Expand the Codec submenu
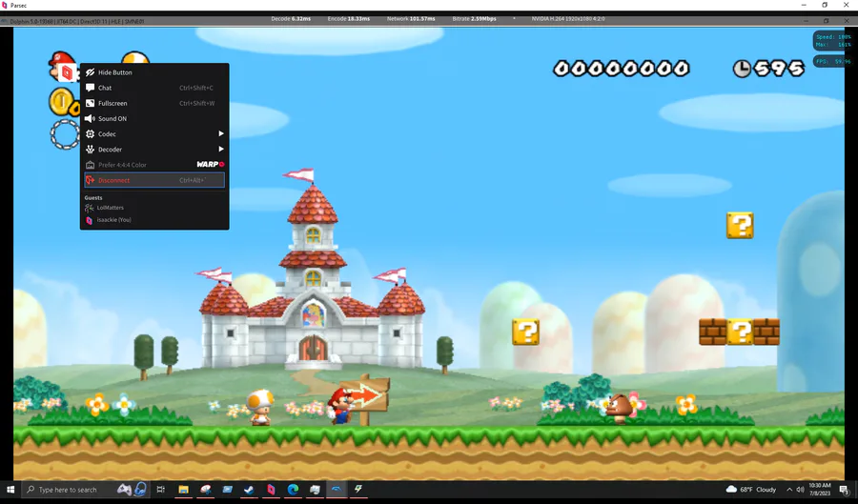This screenshot has height=504, width=858. (x=154, y=133)
